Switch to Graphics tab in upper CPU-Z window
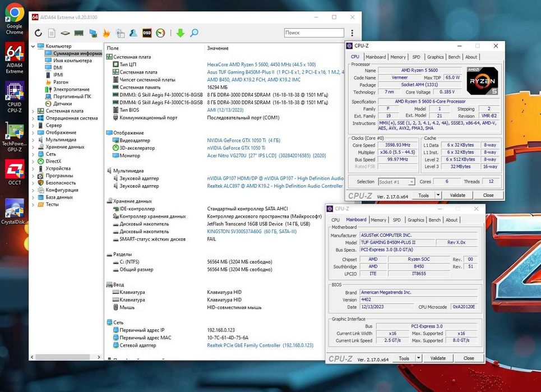The height and width of the screenshot is (392, 541). click(436, 57)
